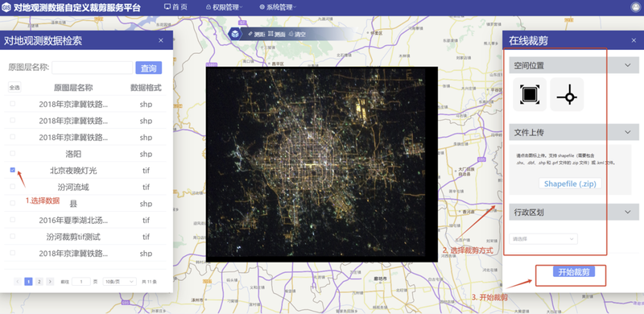Click the 清空 clear tool

[x=297, y=35]
